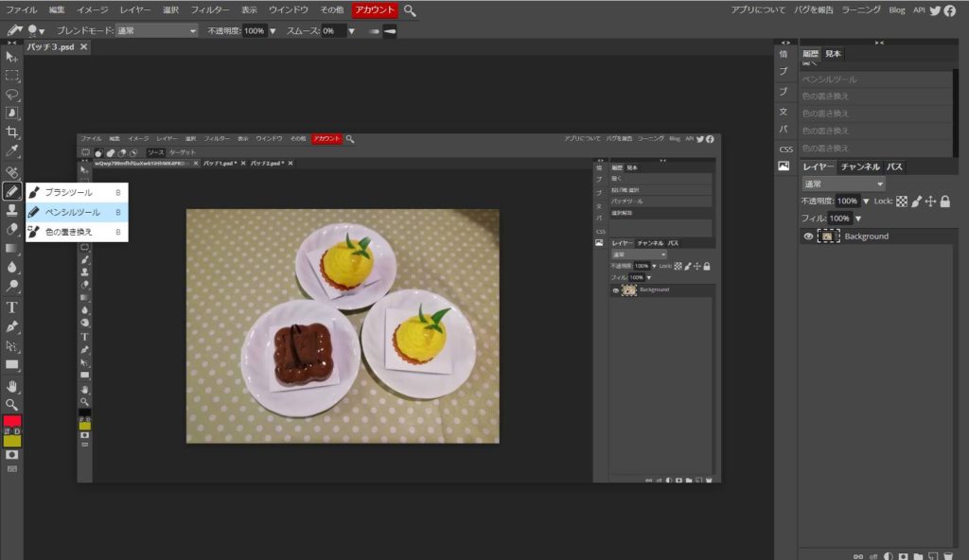This screenshot has height=560, width=969.
Task: Toggle the lock transparent pixels checkerboard
Action: (x=902, y=201)
